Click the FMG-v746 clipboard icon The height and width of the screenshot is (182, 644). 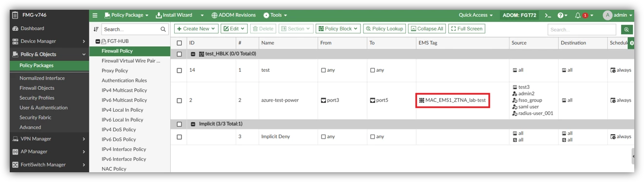coord(15,15)
